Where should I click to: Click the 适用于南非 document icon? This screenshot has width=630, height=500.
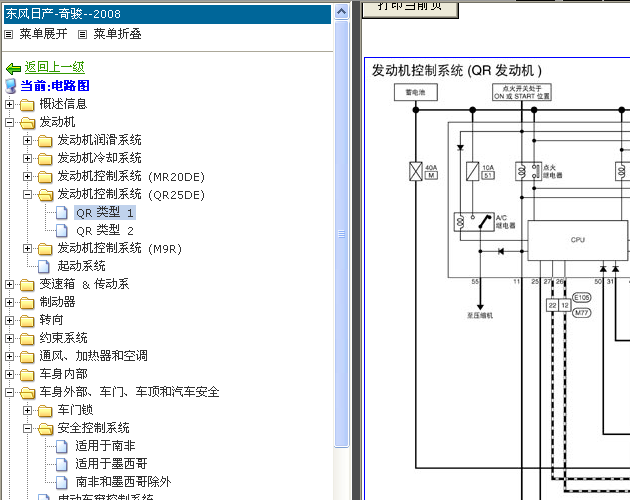tap(62, 447)
